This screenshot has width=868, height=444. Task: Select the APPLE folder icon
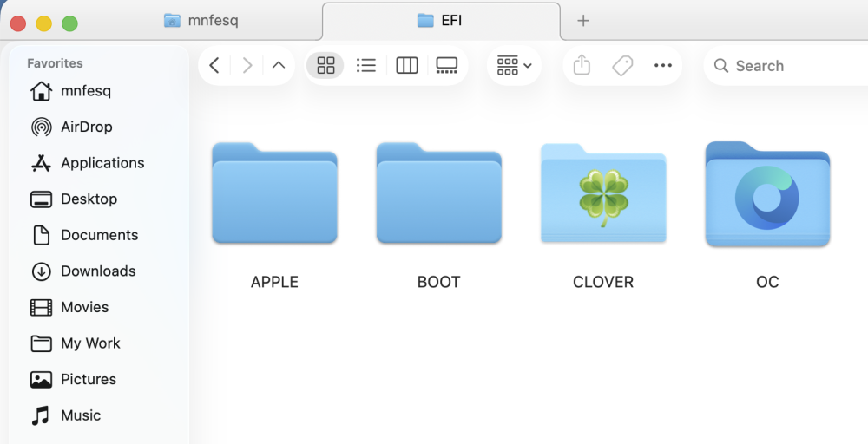pos(274,193)
